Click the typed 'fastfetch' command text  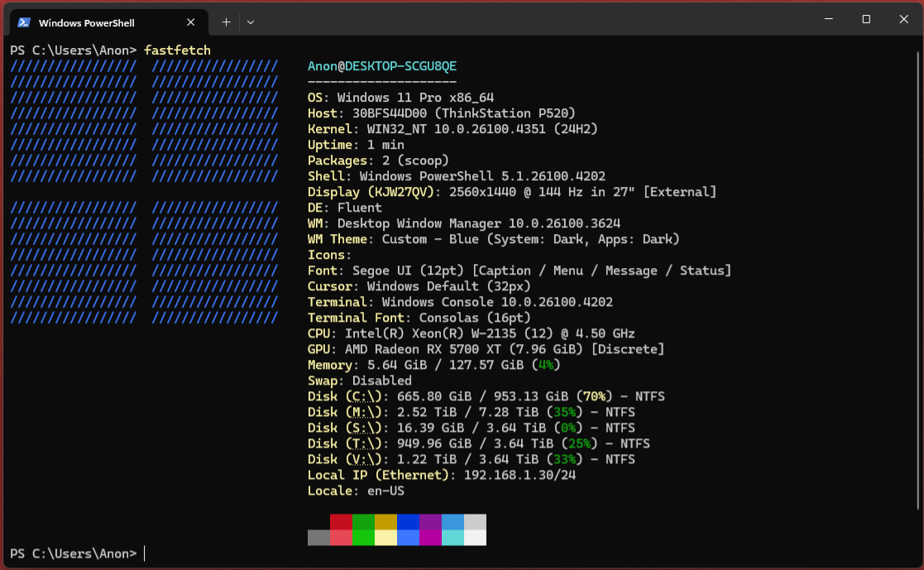click(177, 50)
